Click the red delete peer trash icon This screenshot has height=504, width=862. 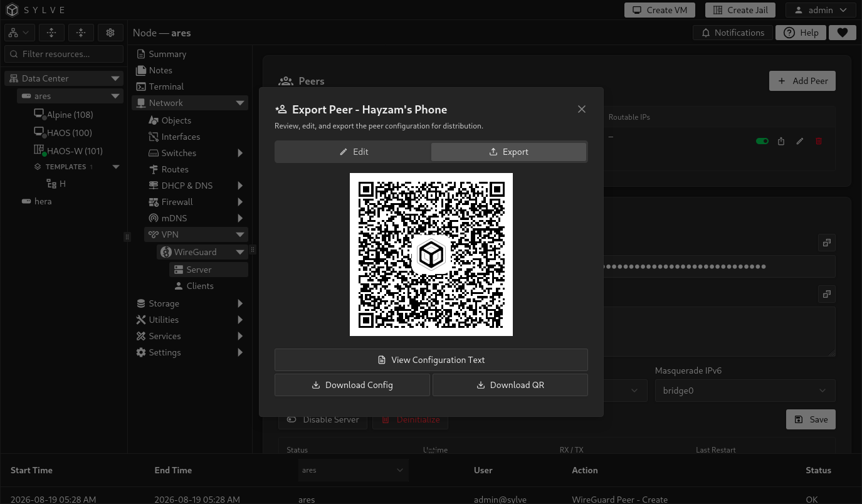click(819, 141)
